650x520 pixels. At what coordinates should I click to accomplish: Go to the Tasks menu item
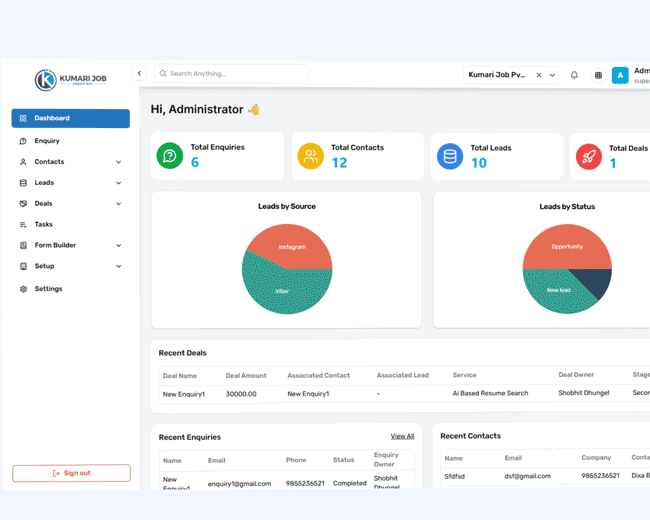pos(43,224)
